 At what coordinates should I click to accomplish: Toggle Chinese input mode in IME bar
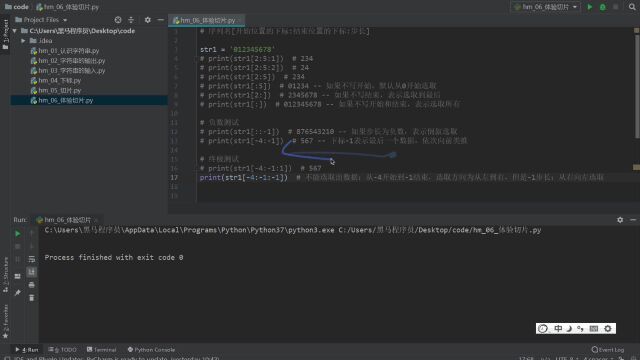(558, 329)
